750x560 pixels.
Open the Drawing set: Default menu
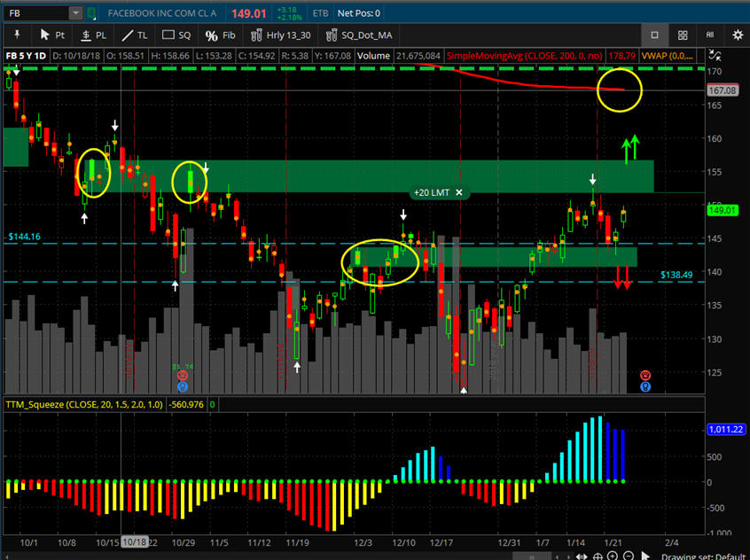click(x=702, y=556)
